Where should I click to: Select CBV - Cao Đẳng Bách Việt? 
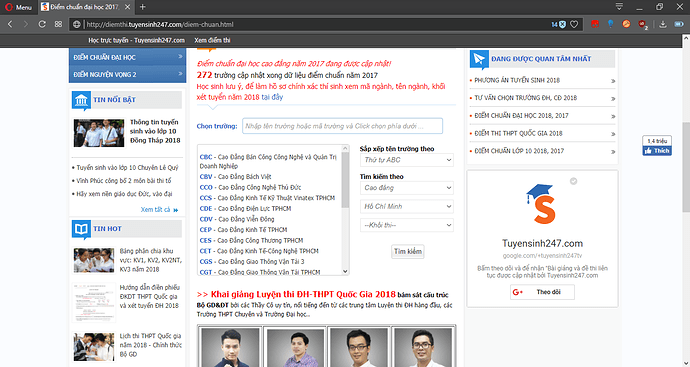coord(235,176)
